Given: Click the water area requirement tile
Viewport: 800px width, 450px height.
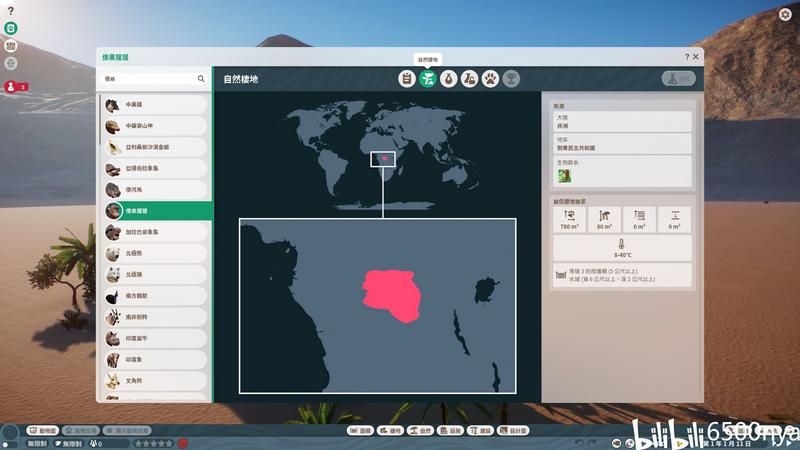Looking at the screenshot, I should [639, 219].
